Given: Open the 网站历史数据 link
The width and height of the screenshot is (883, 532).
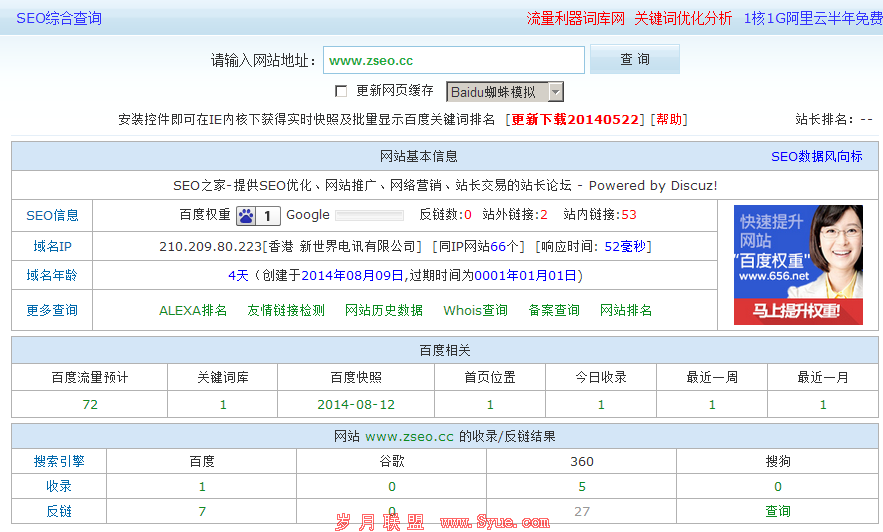Looking at the screenshot, I should point(384,310).
